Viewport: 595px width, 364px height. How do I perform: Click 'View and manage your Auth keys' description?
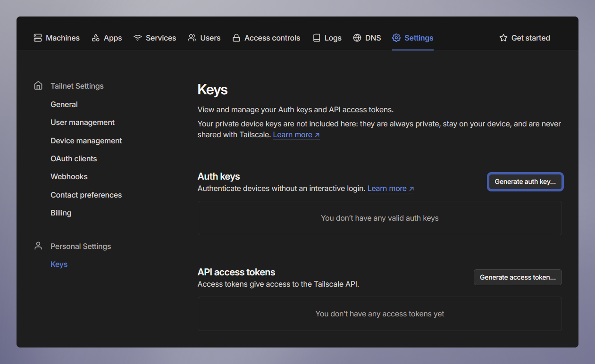[x=295, y=109]
